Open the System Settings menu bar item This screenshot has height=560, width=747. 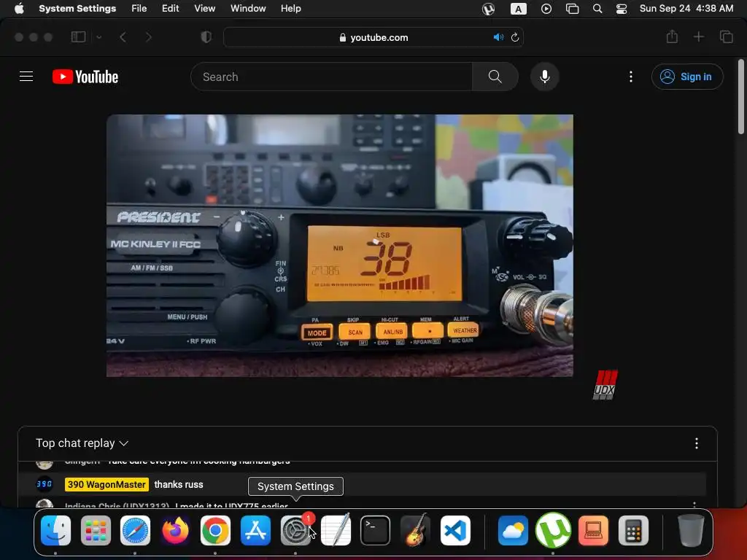[77, 9]
